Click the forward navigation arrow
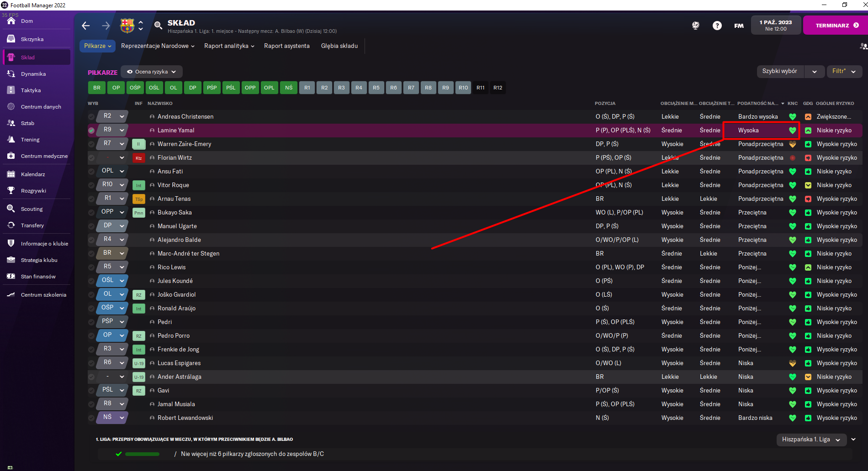 click(x=106, y=26)
